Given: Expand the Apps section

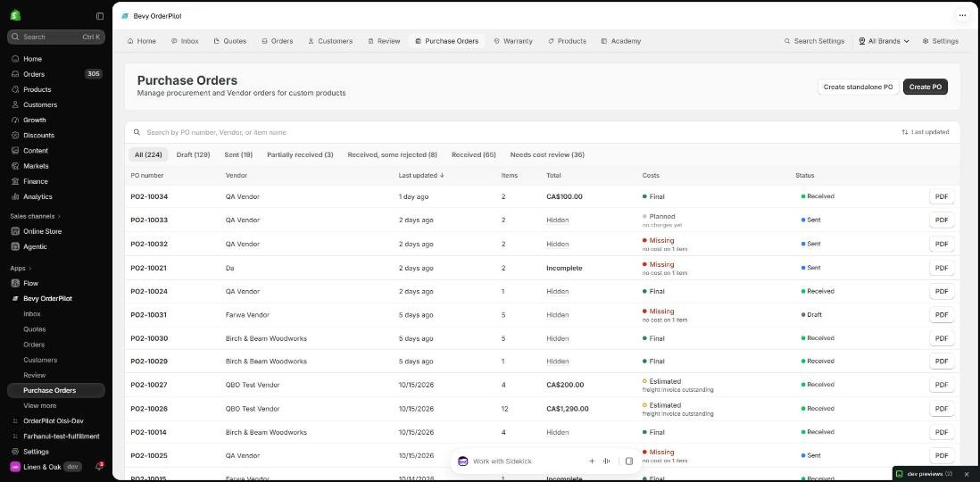Looking at the screenshot, I should 21,268.
